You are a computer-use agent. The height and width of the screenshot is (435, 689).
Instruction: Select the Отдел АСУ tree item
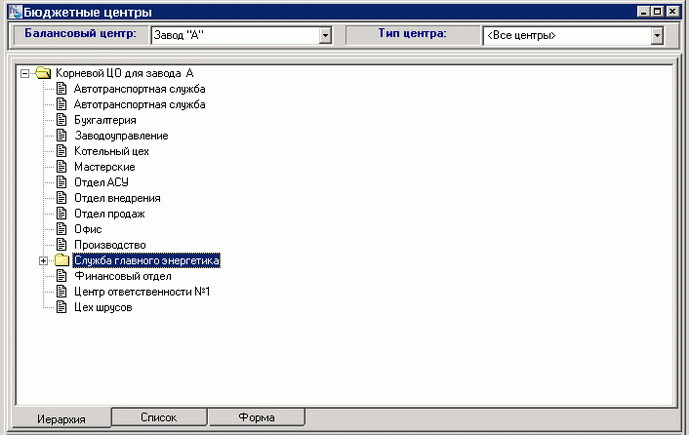click(101, 182)
